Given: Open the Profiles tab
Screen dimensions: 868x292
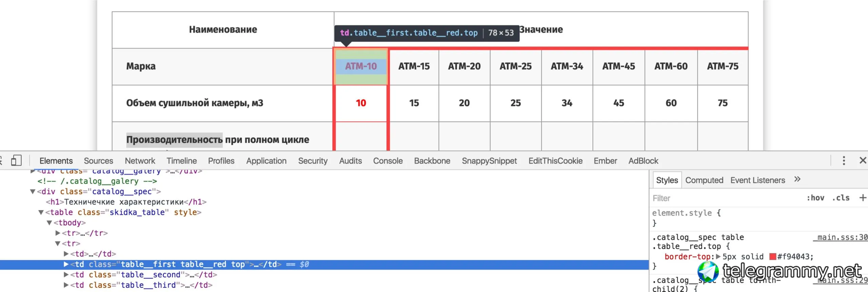Looking at the screenshot, I should coord(221,161).
